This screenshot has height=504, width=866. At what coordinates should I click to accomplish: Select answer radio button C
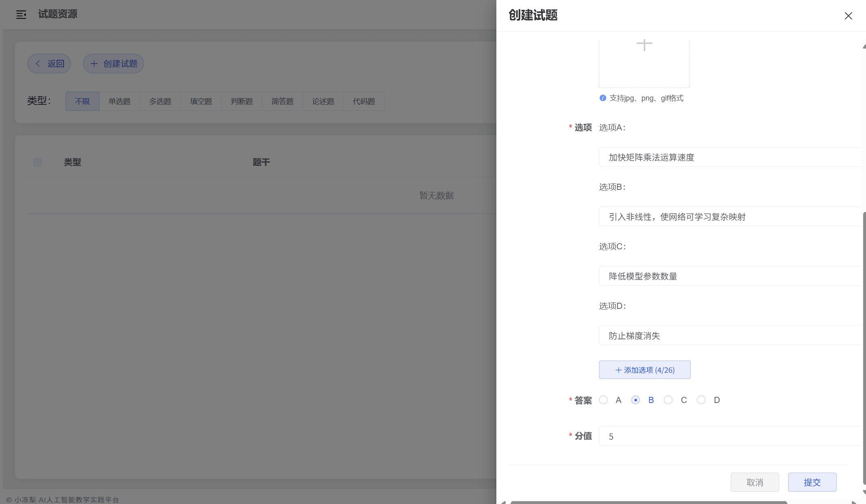coord(668,400)
